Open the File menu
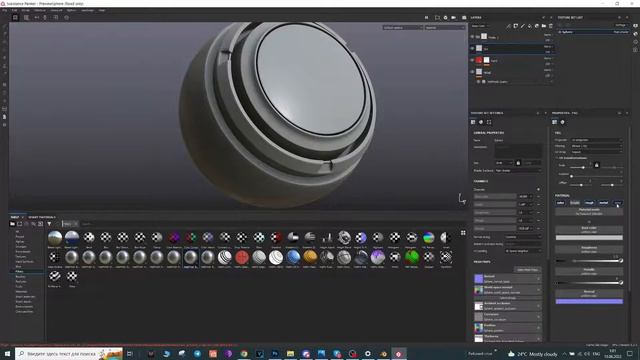 tap(4, 10)
